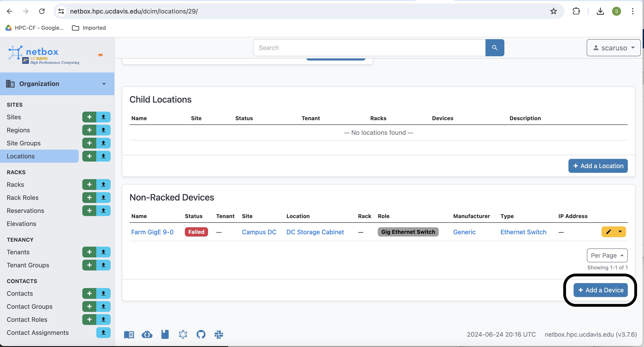Open the Per Page dropdown
This screenshot has height=347, width=644.
coord(607,255)
